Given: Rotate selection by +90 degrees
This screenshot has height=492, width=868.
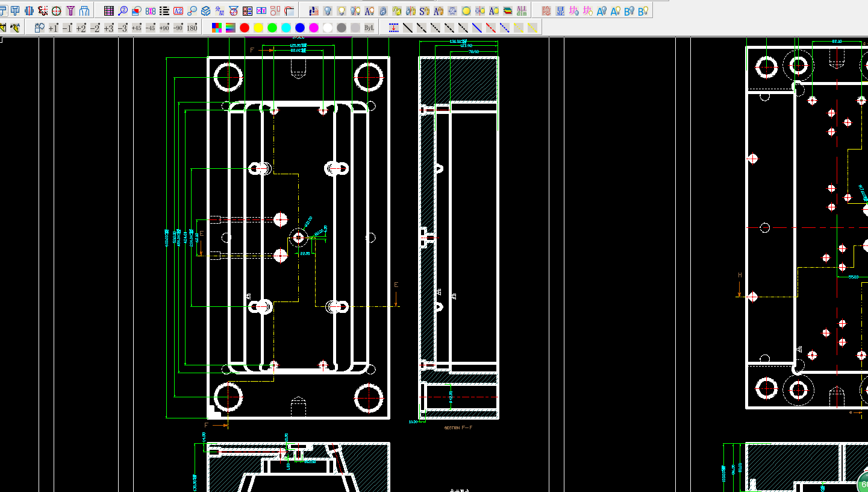Looking at the screenshot, I should pyautogui.click(x=164, y=28).
